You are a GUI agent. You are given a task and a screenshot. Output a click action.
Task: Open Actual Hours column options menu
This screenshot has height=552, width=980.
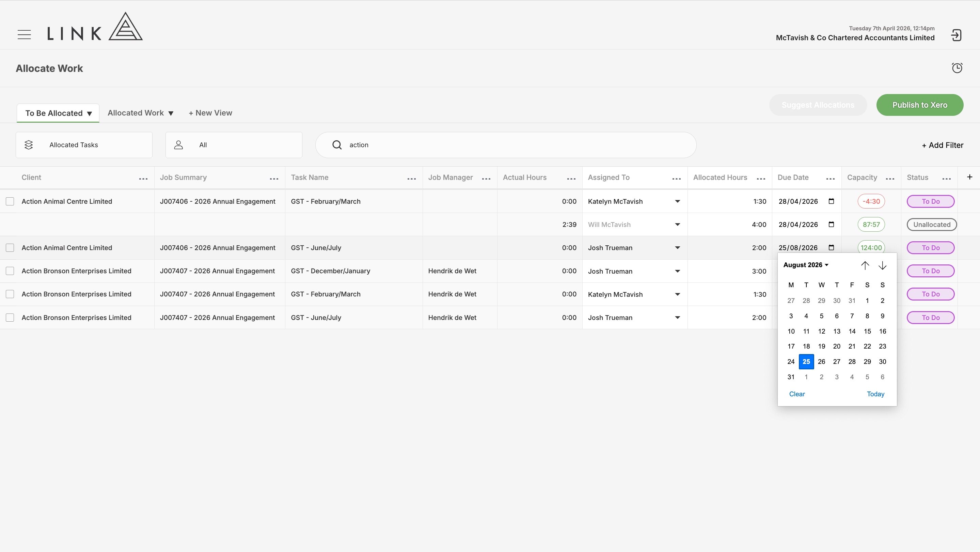[x=571, y=179]
